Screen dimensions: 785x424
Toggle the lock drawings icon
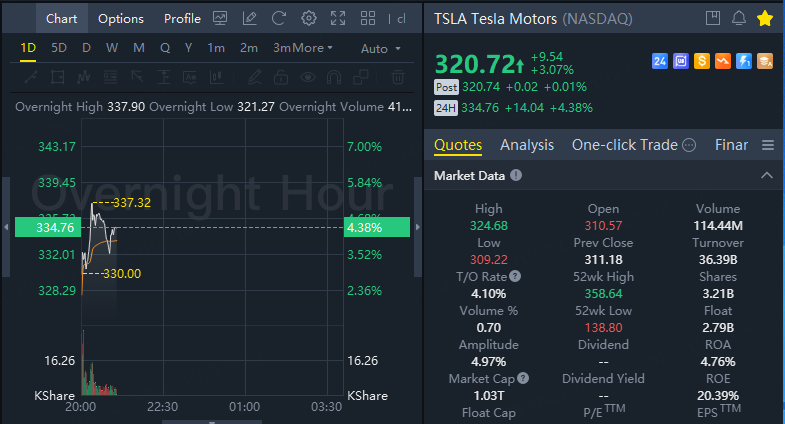(x=281, y=77)
